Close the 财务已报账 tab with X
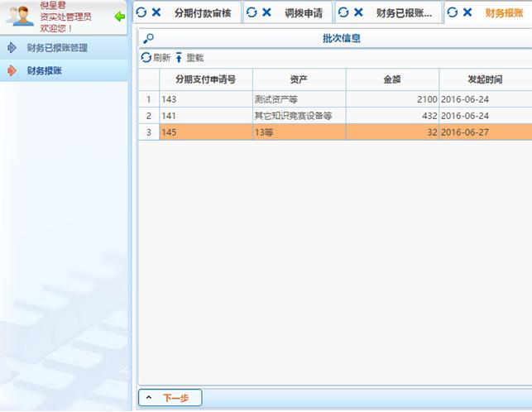Screen dimensions: 532x412 [358, 12]
